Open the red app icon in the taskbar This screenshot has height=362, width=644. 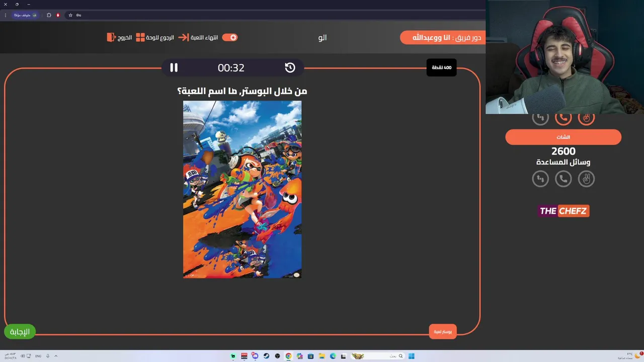coord(244,356)
